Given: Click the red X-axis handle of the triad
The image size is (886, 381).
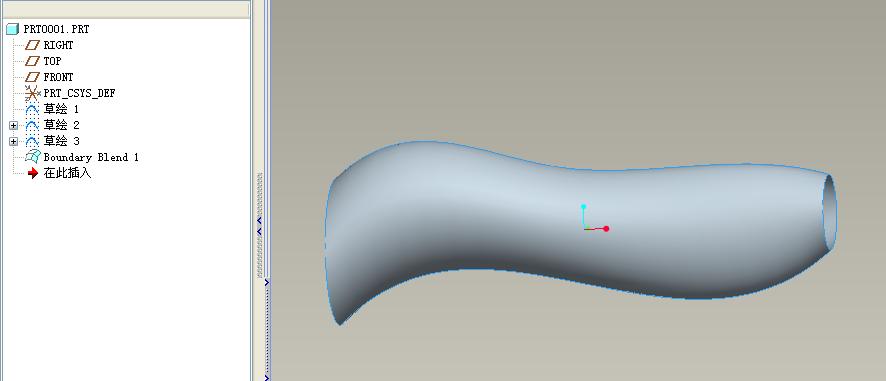Looking at the screenshot, I should (606, 229).
